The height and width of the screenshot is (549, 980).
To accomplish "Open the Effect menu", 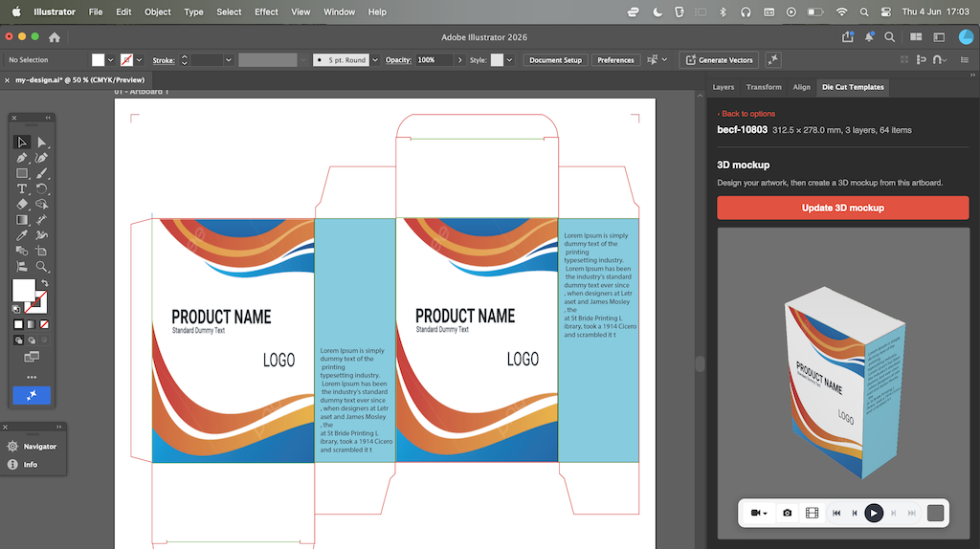I will tap(266, 11).
